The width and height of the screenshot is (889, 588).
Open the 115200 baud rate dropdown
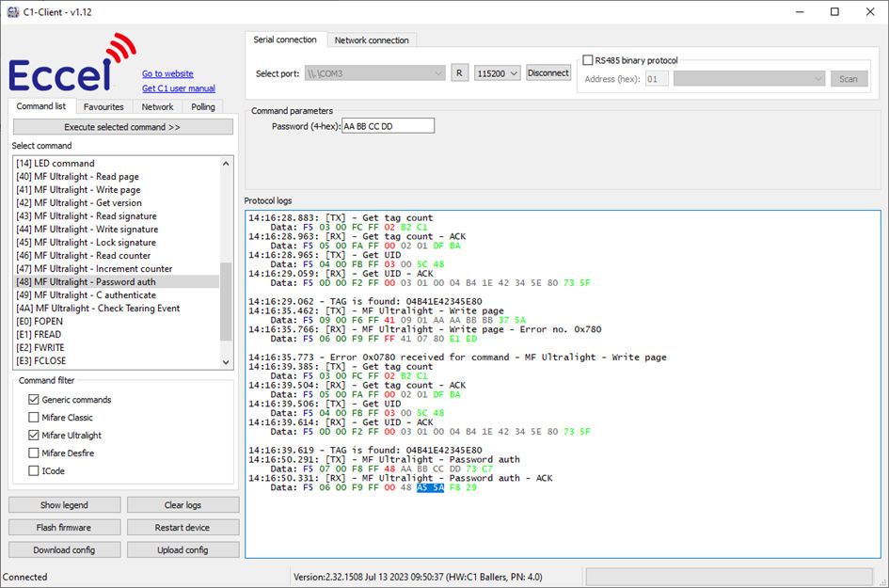click(498, 72)
